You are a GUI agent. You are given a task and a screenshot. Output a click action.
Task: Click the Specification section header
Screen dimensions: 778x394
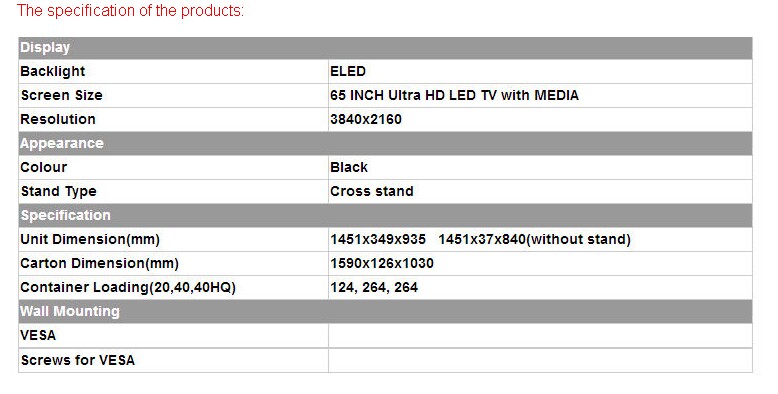[385, 215]
